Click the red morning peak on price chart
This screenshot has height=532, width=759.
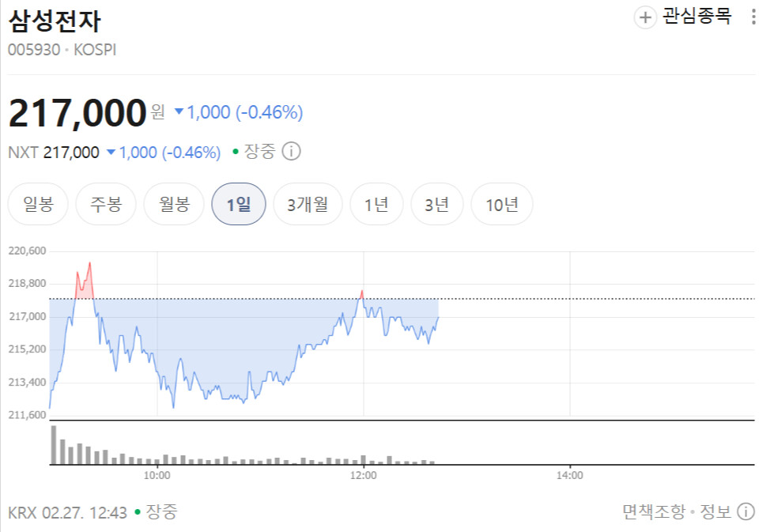[x=89, y=265]
